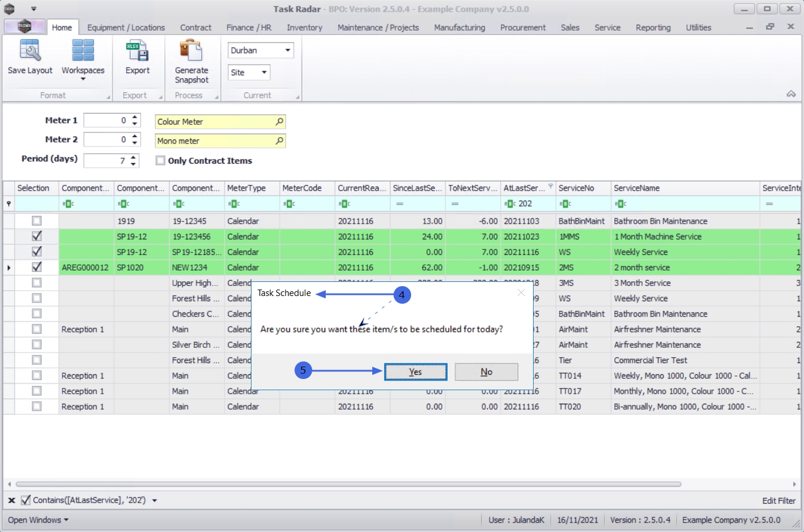Collapse the ribbon using the chevron icon

coord(791,94)
